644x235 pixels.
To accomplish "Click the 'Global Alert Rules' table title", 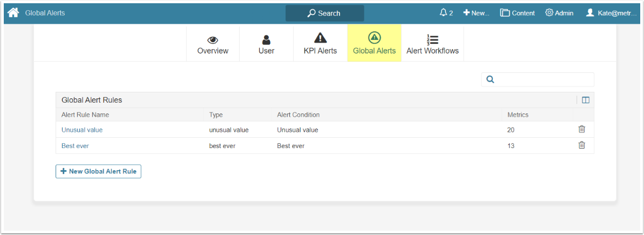I will (x=92, y=100).
